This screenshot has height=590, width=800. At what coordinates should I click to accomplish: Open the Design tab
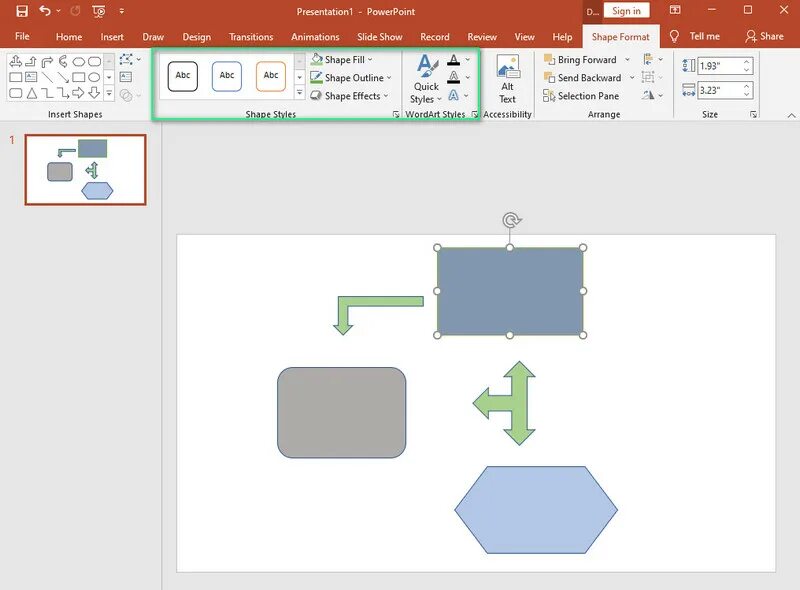pyautogui.click(x=196, y=37)
